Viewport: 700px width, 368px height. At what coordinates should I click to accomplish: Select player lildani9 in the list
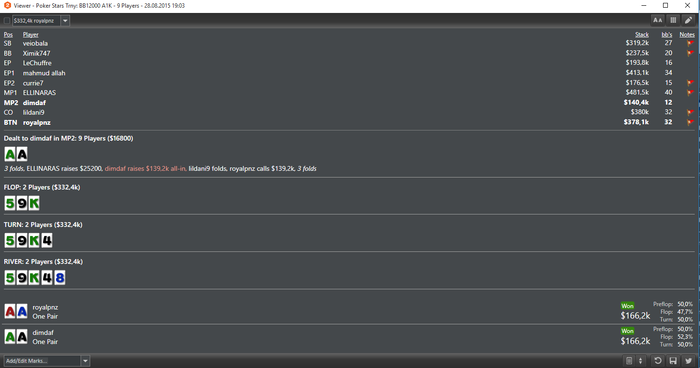33,113
